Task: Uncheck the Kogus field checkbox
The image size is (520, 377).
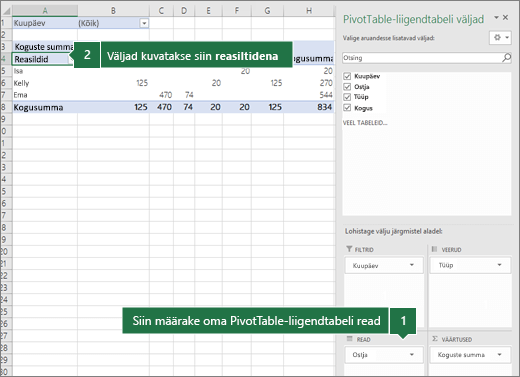Action: click(347, 108)
